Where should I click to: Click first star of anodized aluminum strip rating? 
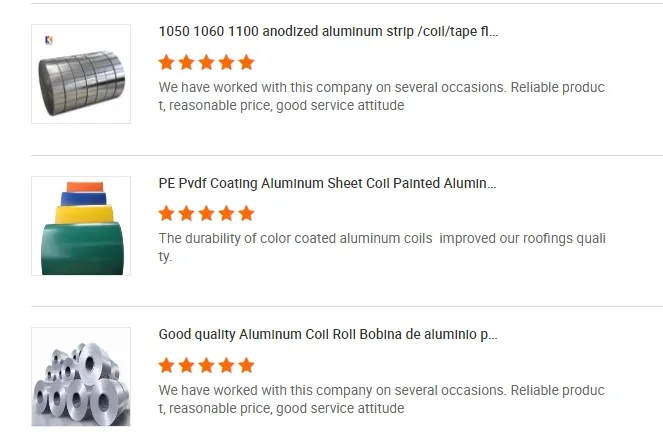coord(167,62)
